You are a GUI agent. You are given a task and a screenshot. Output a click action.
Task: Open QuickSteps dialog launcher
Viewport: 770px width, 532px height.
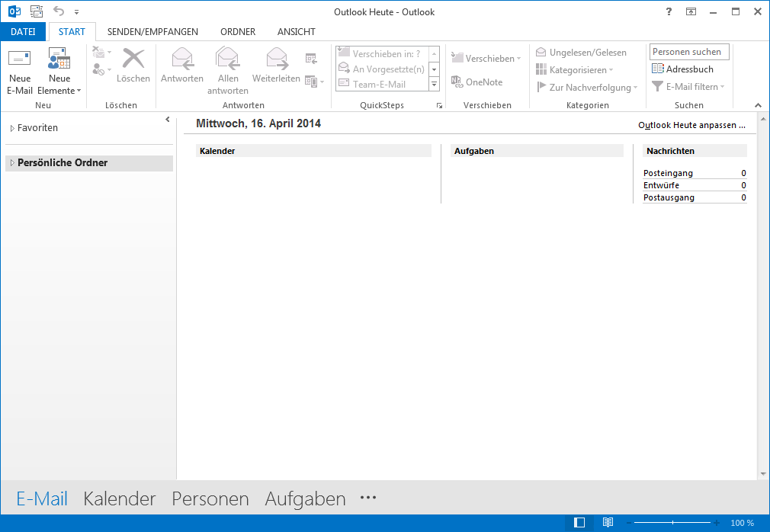click(439, 105)
